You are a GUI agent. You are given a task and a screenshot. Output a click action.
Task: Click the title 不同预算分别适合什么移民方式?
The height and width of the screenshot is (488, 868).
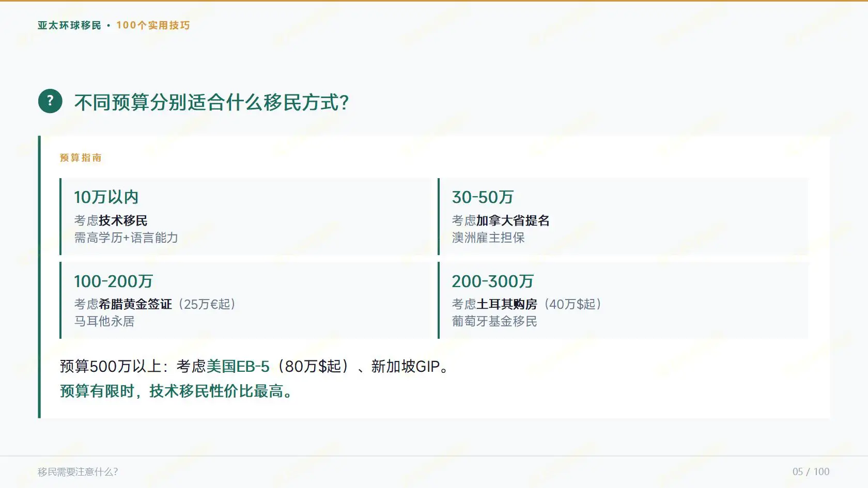(x=212, y=102)
